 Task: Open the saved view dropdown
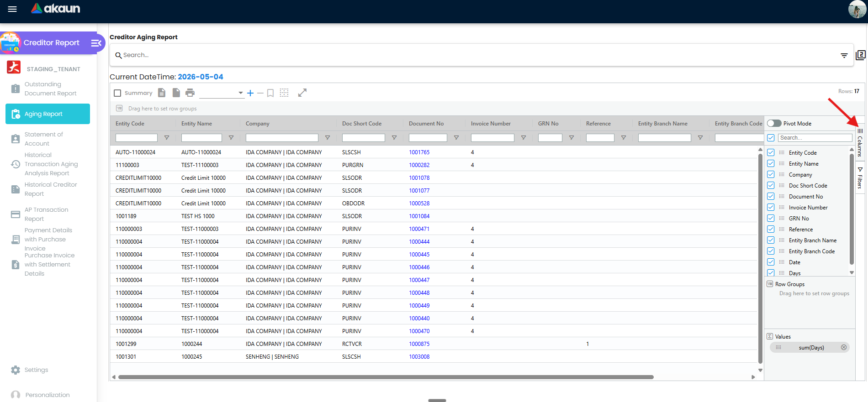[x=222, y=93]
